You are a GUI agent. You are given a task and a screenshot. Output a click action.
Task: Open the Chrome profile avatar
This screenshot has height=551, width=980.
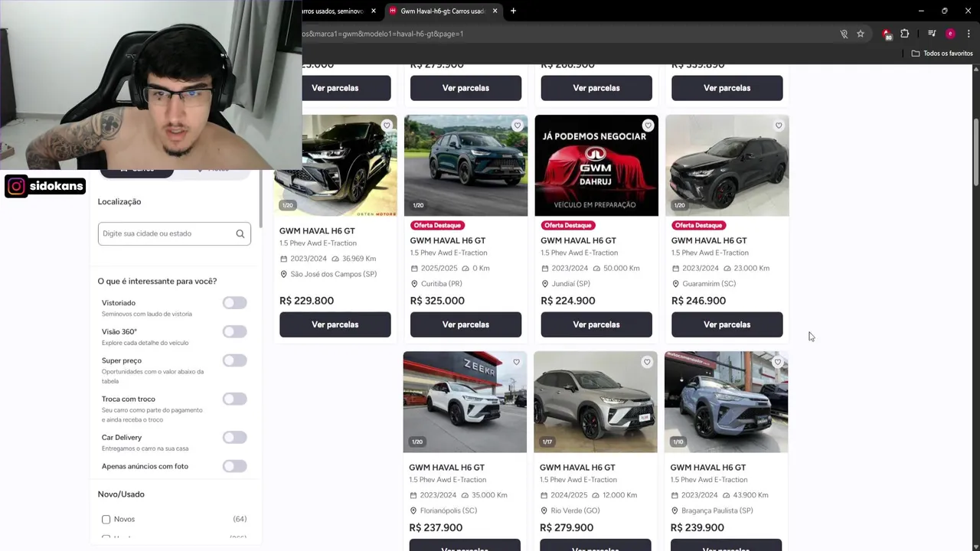[950, 34]
